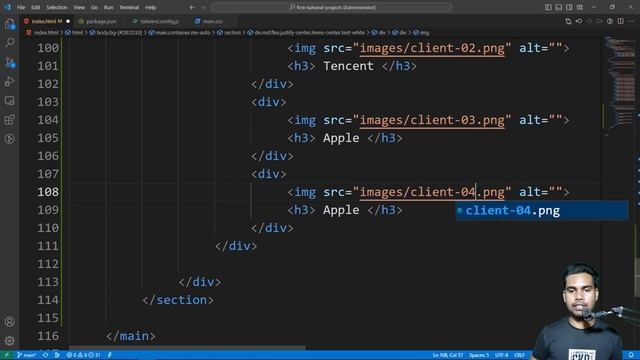Expand the section breadcrumb

229,33
